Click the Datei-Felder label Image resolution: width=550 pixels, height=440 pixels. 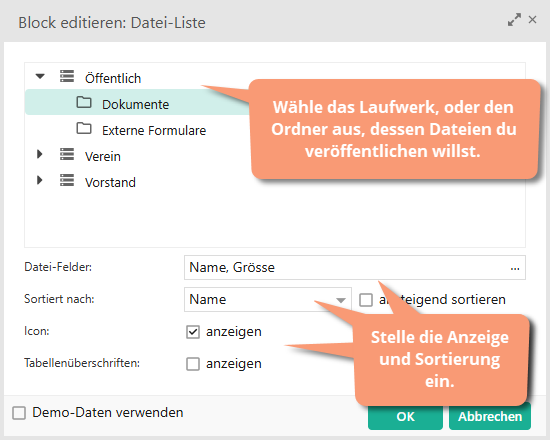58,267
